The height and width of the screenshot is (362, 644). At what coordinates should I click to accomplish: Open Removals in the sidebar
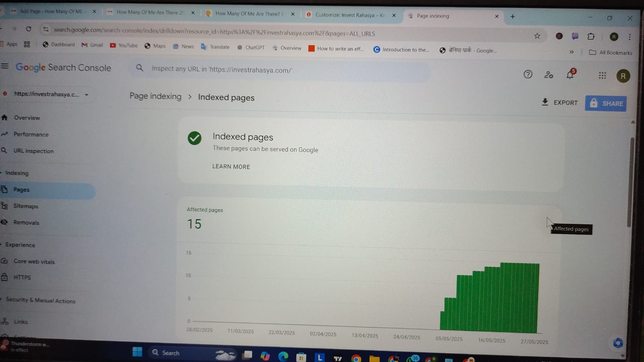pyautogui.click(x=26, y=222)
